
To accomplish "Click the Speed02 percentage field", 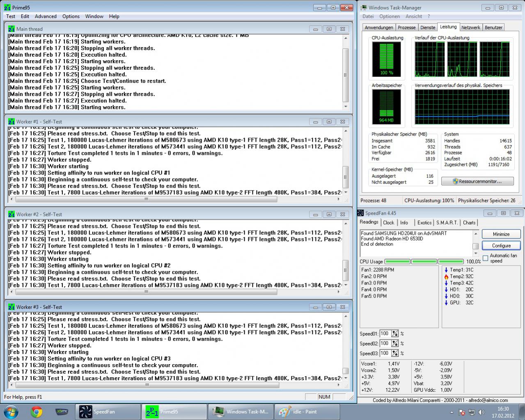I will (x=385, y=343).
